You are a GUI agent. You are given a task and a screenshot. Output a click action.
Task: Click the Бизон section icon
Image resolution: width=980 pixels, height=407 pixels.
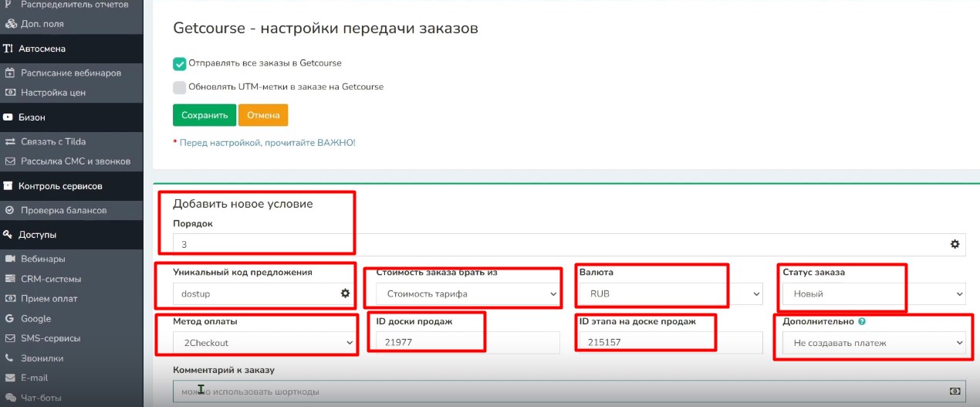point(8,117)
